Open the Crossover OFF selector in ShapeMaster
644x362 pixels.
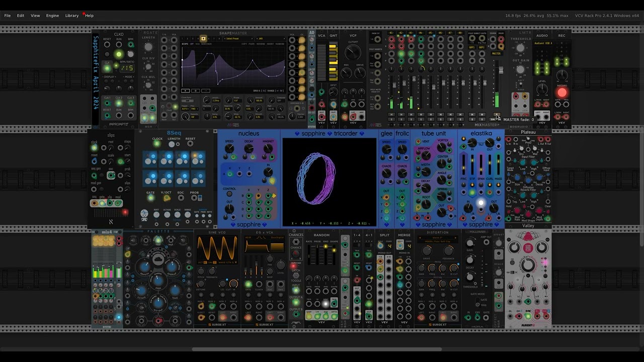pos(281,101)
